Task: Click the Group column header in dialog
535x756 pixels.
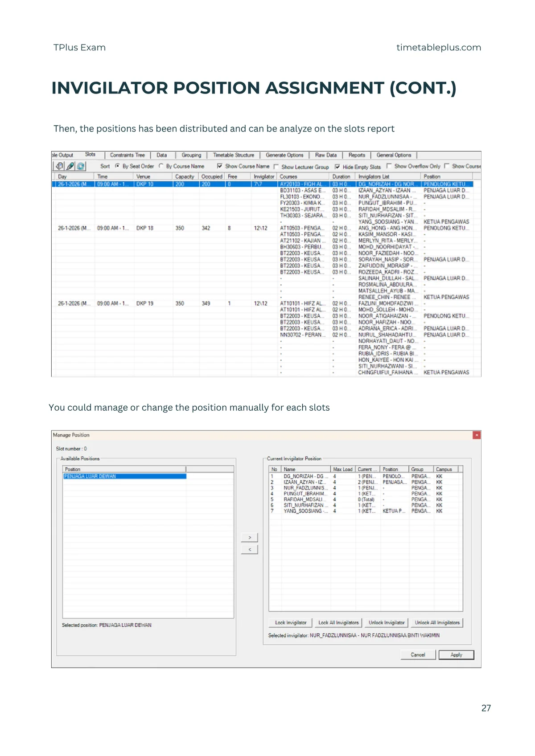Action: [x=421, y=469]
